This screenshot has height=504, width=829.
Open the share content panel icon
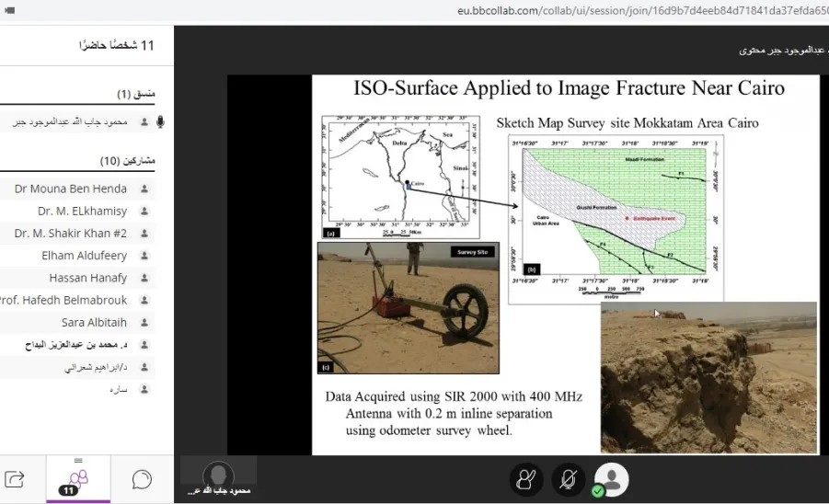15,479
